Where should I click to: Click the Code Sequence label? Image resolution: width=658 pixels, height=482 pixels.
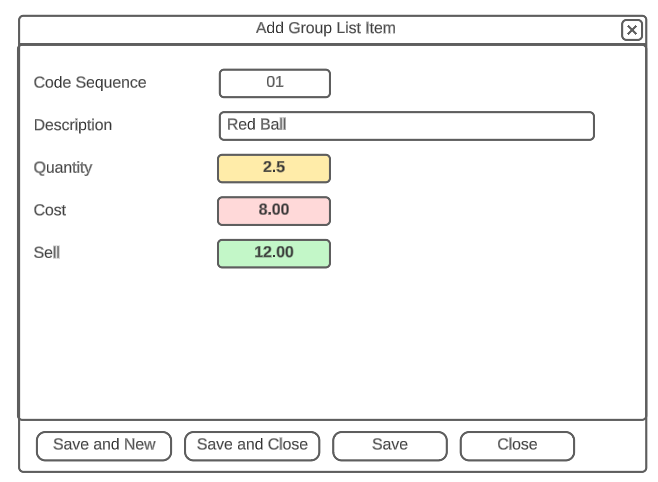coord(90,83)
